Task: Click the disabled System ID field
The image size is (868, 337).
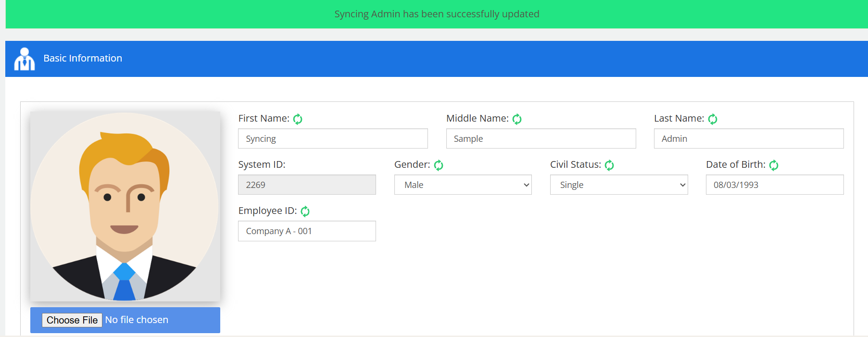Action: tap(307, 185)
